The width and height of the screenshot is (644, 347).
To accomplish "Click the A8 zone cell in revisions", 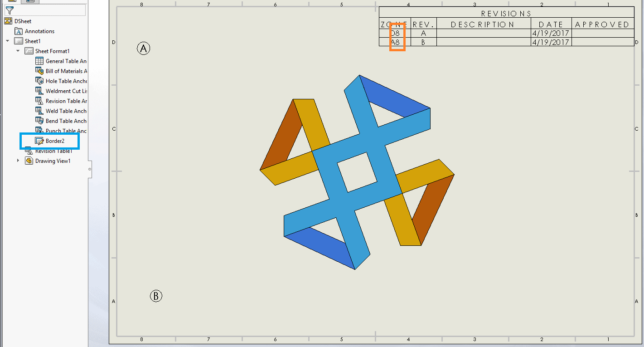I will coord(395,42).
